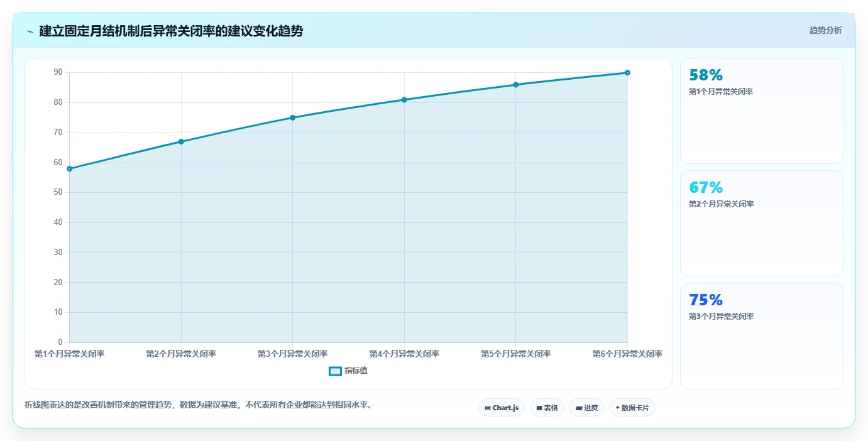Click the x-axis label 第4个月异常关闭率

404,354
